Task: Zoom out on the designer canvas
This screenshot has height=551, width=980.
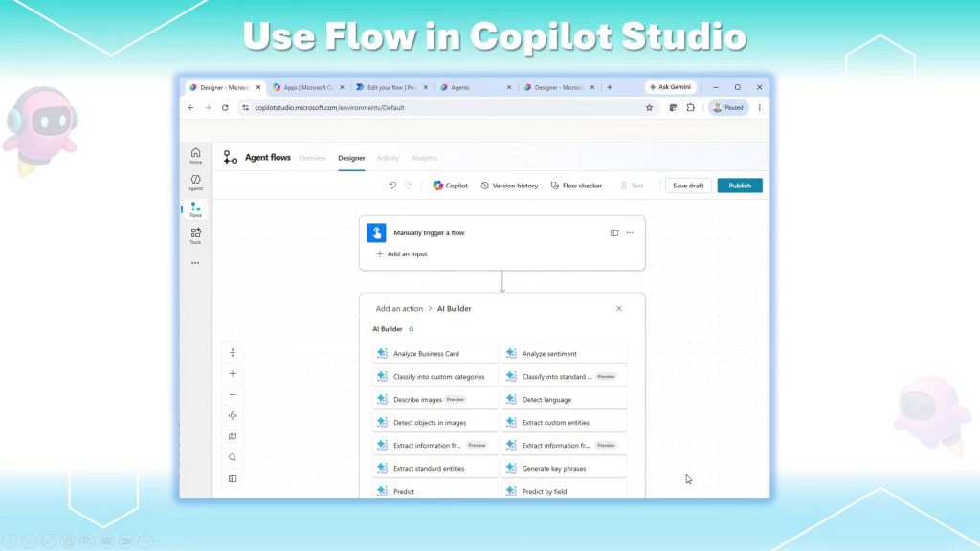Action: point(233,395)
